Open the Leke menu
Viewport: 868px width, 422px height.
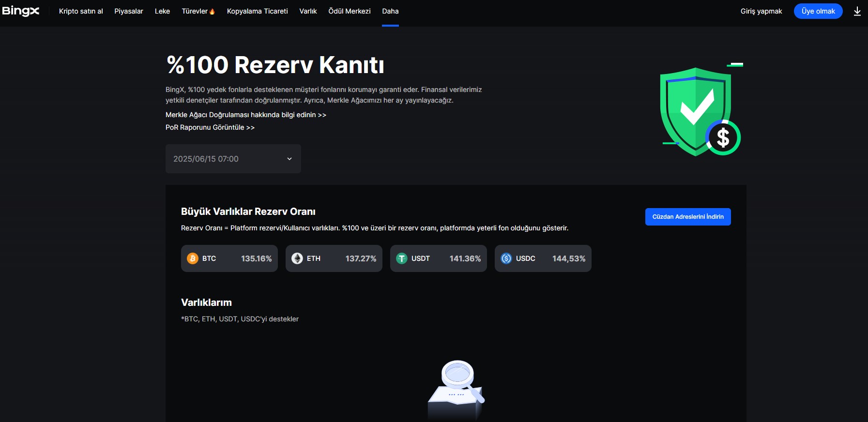click(162, 11)
